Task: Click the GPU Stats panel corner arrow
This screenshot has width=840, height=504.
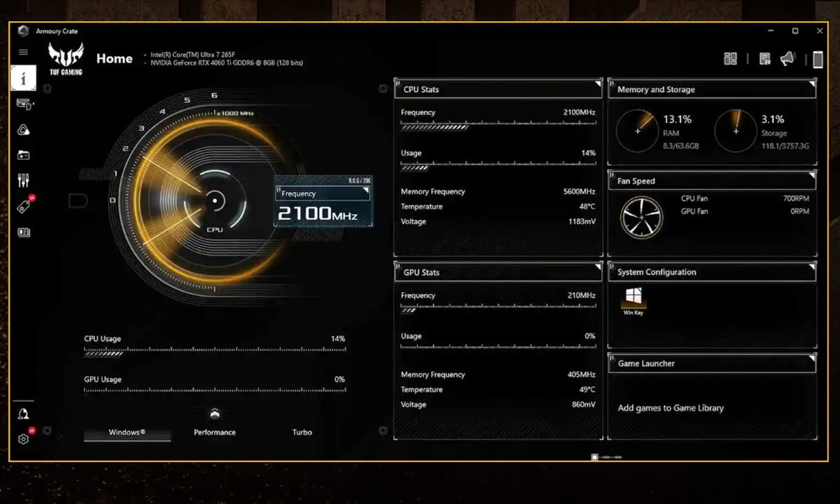Action: click(x=597, y=267)
